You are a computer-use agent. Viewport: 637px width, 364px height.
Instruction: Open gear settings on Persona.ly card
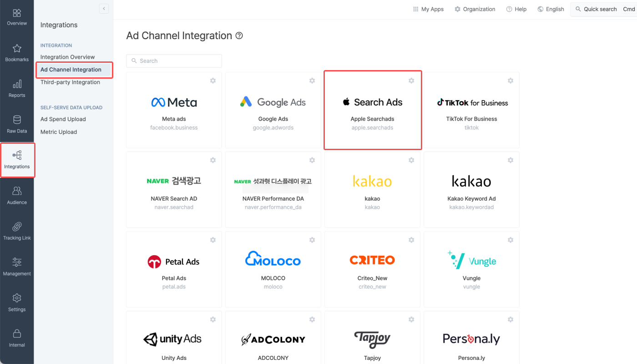click(x=511, y=319)
